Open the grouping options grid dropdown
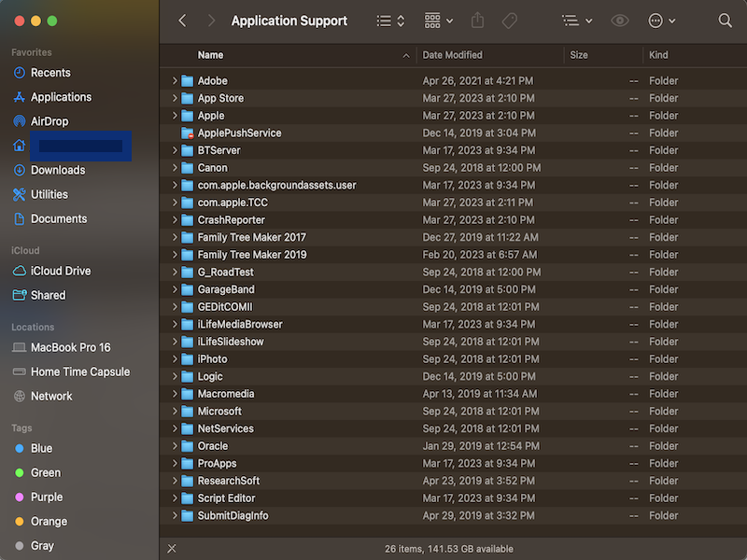The width and height of the screenshot is (747, 560). [x=438, y=21]
